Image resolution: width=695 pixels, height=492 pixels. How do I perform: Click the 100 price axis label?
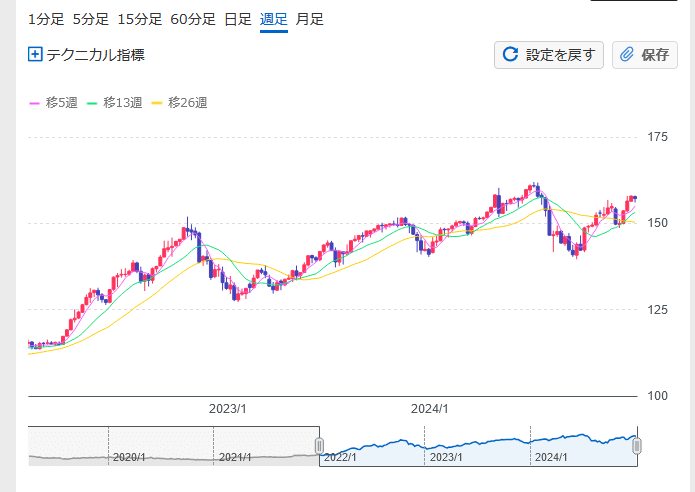657,396
